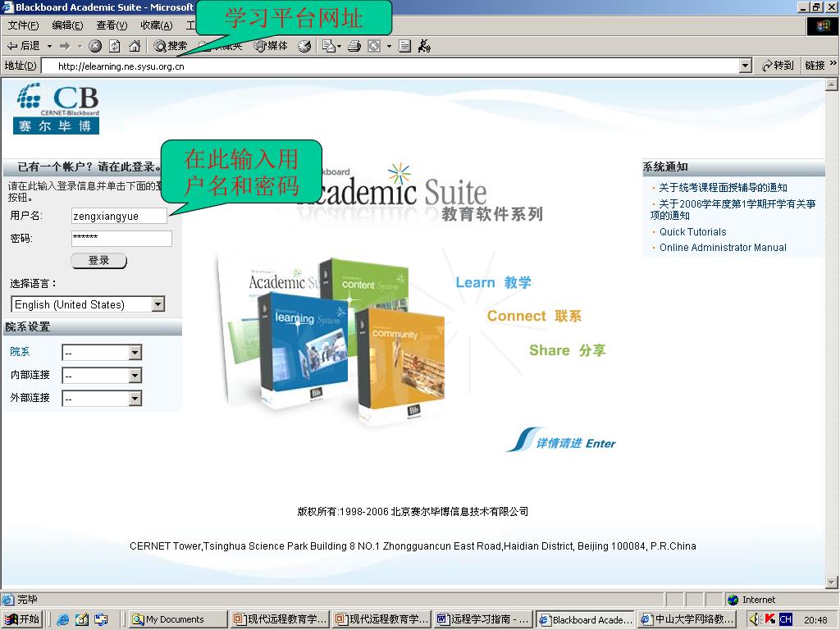The image size is (840, 630).
Task: Click the 登录 login button
Action: (x=99, y=260)
